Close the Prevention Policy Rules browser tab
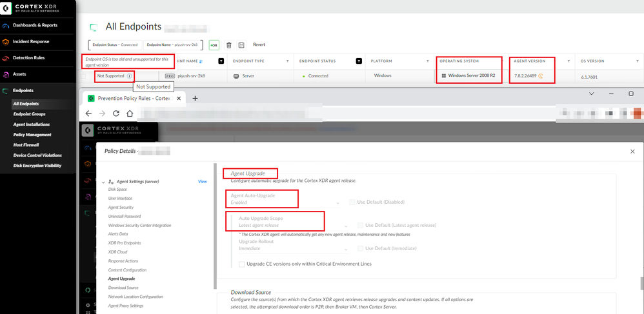644x314 pixels. (179, 98)
